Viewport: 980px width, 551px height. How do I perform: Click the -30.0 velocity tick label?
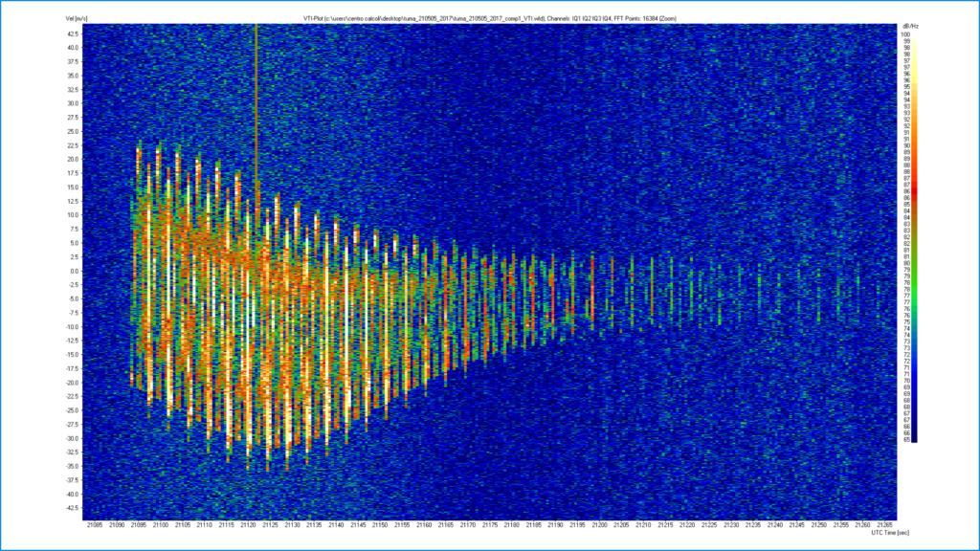pyautogui.click(x=72, y=438)
